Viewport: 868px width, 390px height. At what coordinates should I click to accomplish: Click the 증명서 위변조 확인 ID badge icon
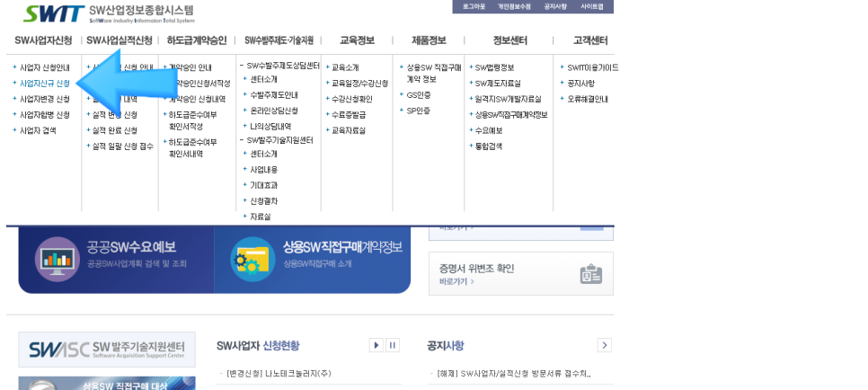tap(590, 274)
